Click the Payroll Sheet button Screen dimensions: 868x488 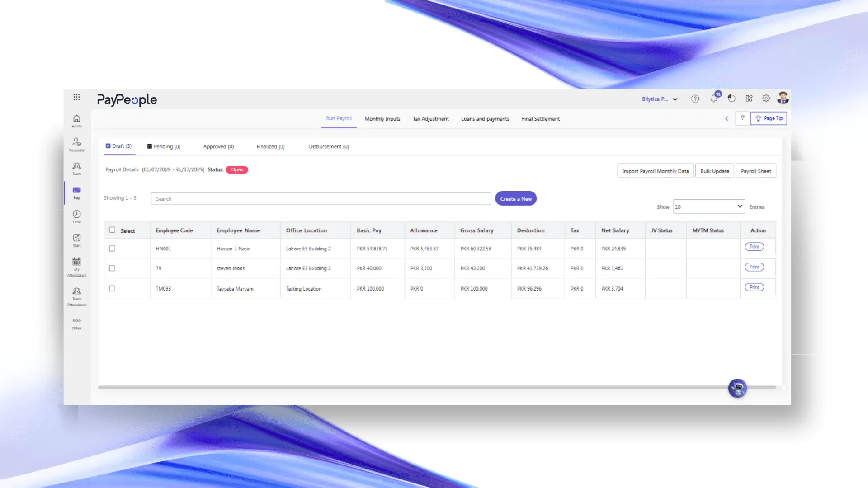click(x=755, y=171)
